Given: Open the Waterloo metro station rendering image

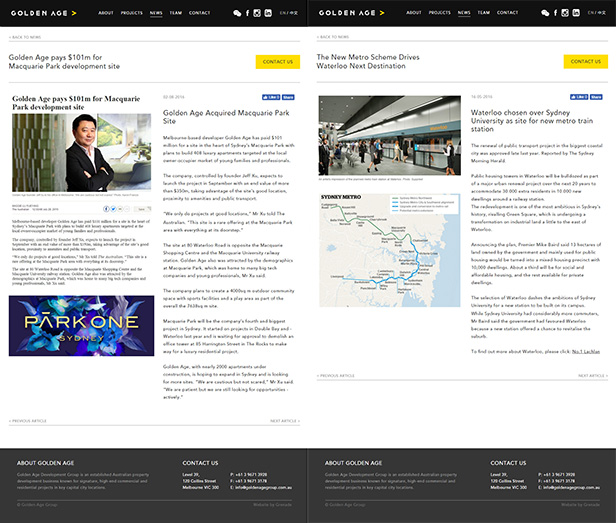Looking at the screenshot, I should coord(390,136).
